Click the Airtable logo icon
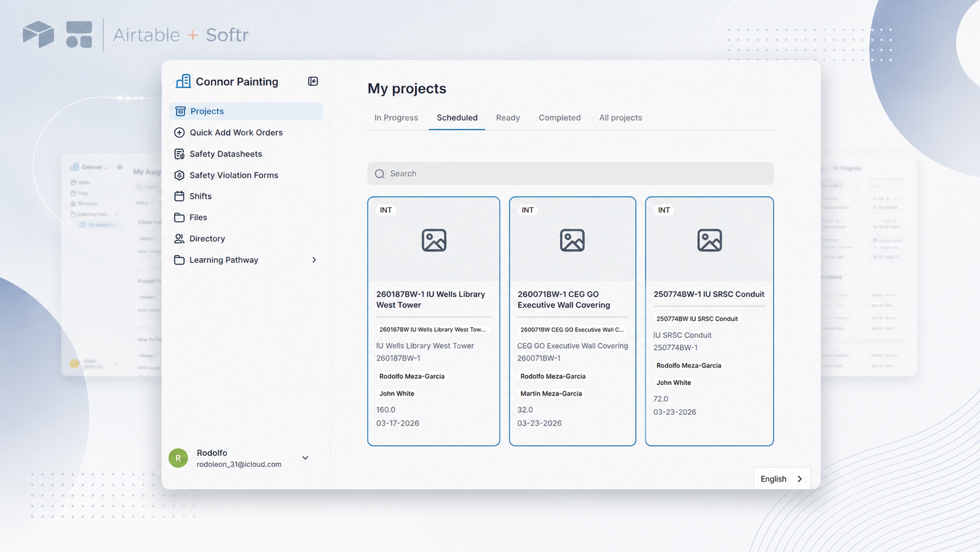The width and height of the screenshot is (980, 552). [38, 34]
